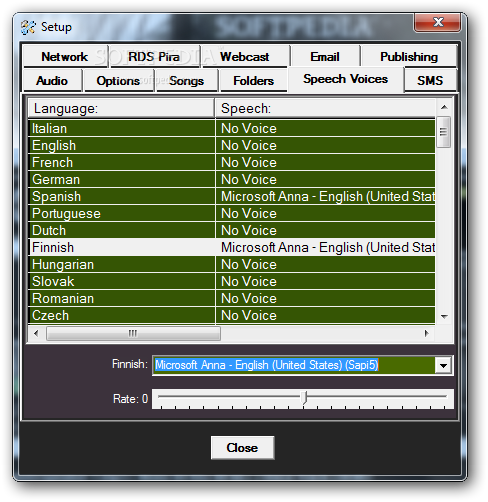
Task: Open the RDS Pira tab
Action: click(155, 56)
